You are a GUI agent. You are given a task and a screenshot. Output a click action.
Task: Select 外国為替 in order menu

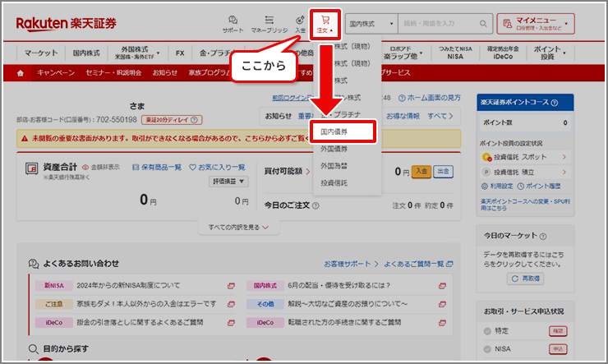tap(334, 166)
